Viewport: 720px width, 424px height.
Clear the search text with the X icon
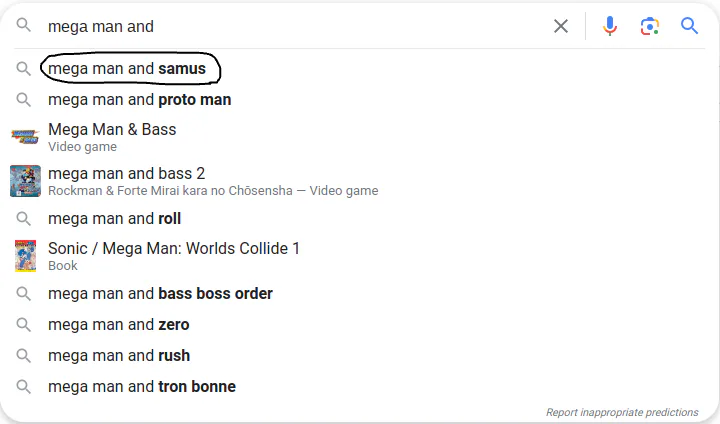point(561,26)
